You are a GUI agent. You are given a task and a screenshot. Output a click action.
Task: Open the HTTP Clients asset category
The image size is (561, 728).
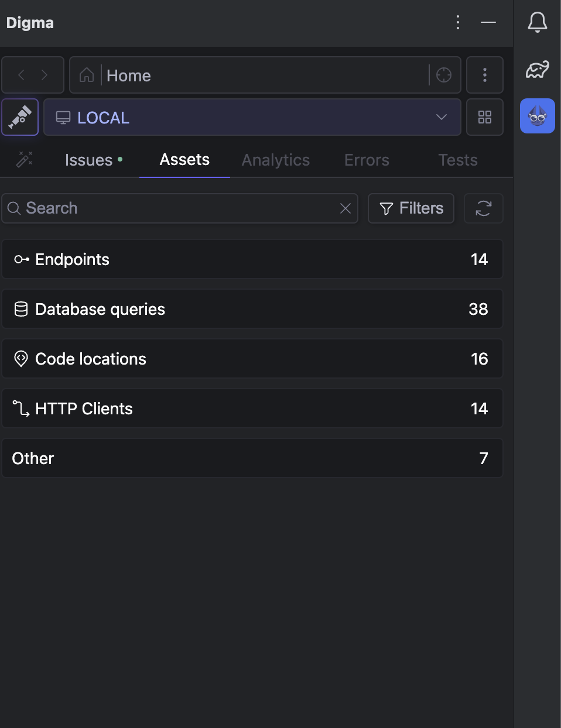252,408
